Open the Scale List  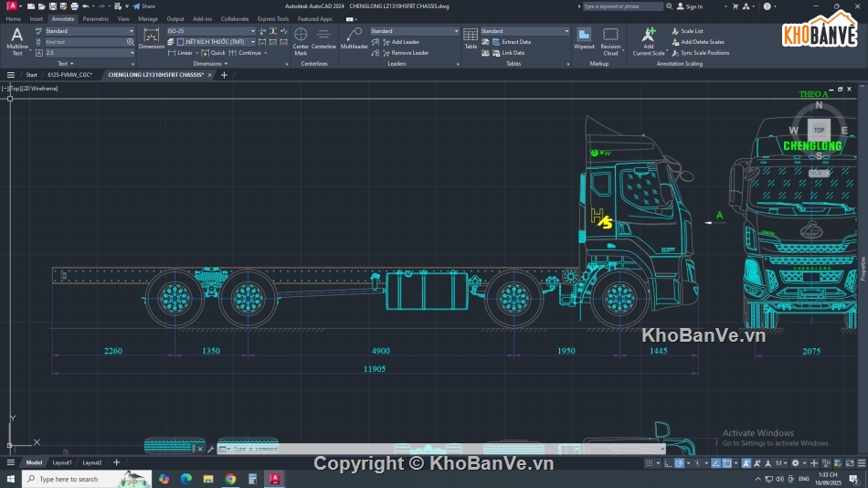click(x=687, y=31)
